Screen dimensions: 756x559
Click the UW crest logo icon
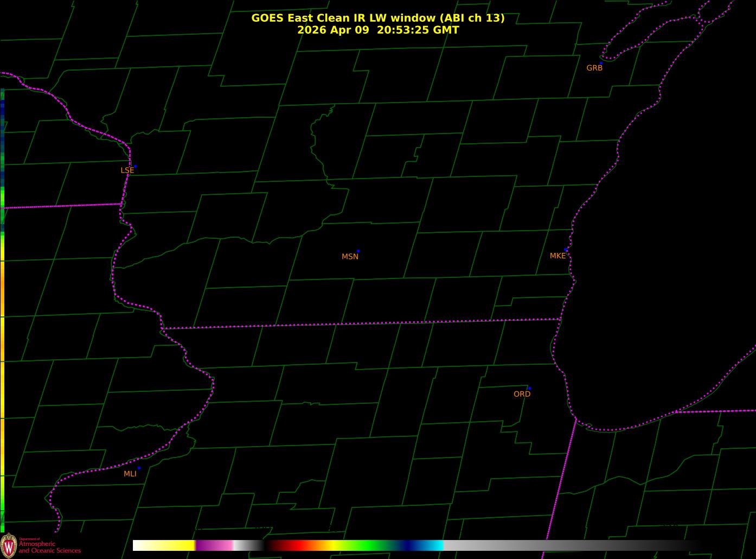click(x=9, y=544)
